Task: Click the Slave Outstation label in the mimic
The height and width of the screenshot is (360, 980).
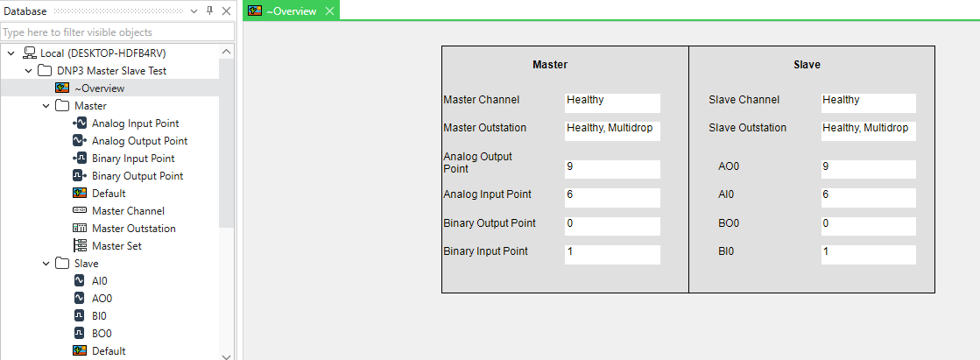Action: (x=748, y=128)
